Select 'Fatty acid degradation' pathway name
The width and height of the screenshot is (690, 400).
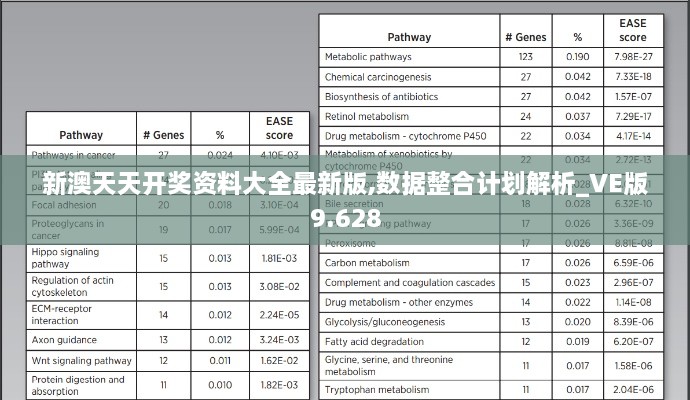click(x=374, y=342)
